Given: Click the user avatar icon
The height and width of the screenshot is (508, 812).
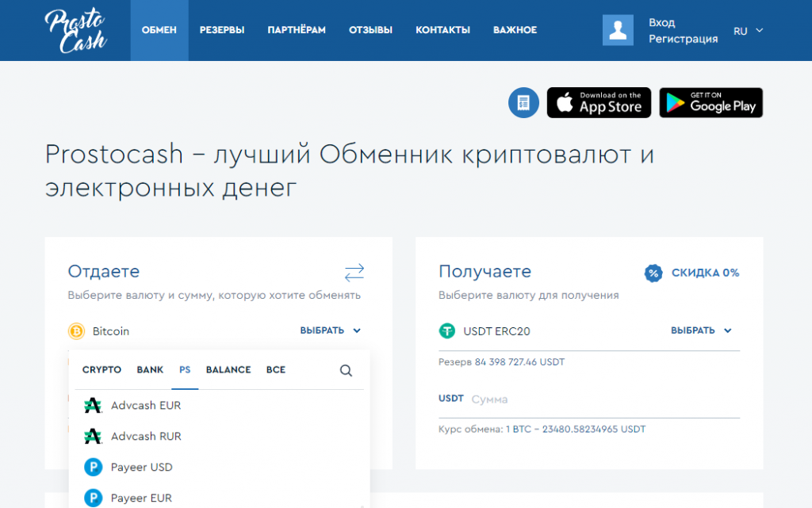Looking at the screenshot, I should 618,30.
